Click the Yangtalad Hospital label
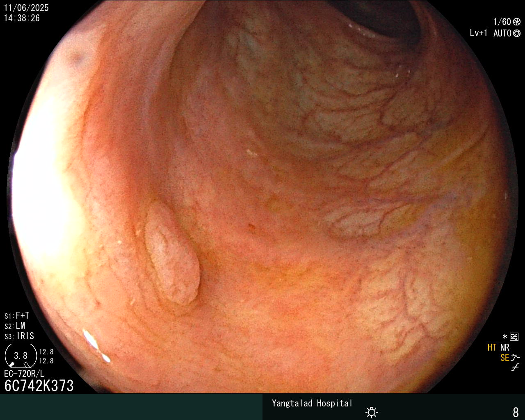This screenshot has height=420, width=525. 312,403
